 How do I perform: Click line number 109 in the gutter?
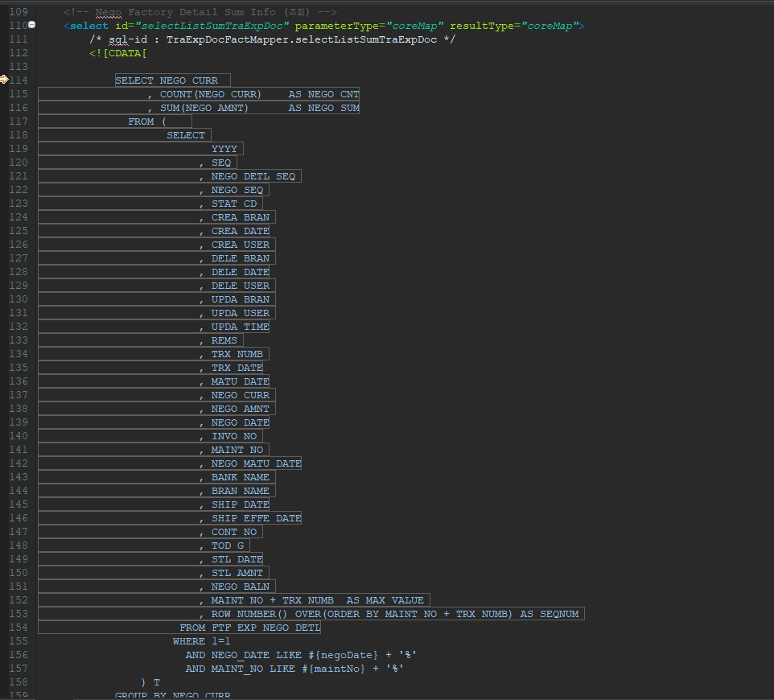tap(18, 12)
